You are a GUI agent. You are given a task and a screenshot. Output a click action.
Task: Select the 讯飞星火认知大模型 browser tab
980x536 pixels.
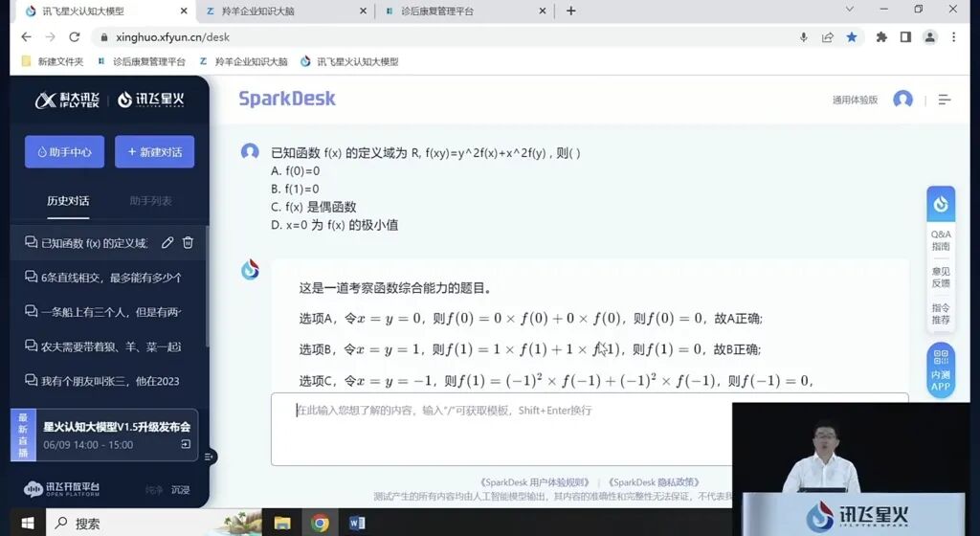pyautogui.click(x=106, y=11)
